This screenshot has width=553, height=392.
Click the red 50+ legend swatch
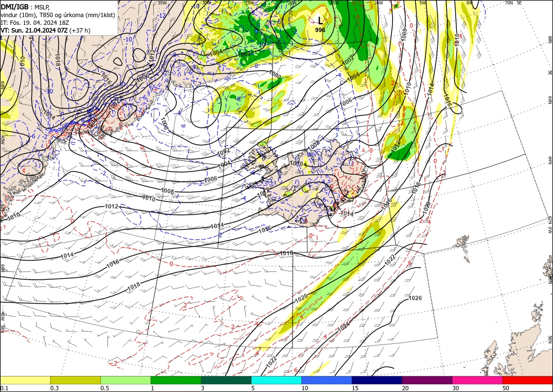[528, 380]
